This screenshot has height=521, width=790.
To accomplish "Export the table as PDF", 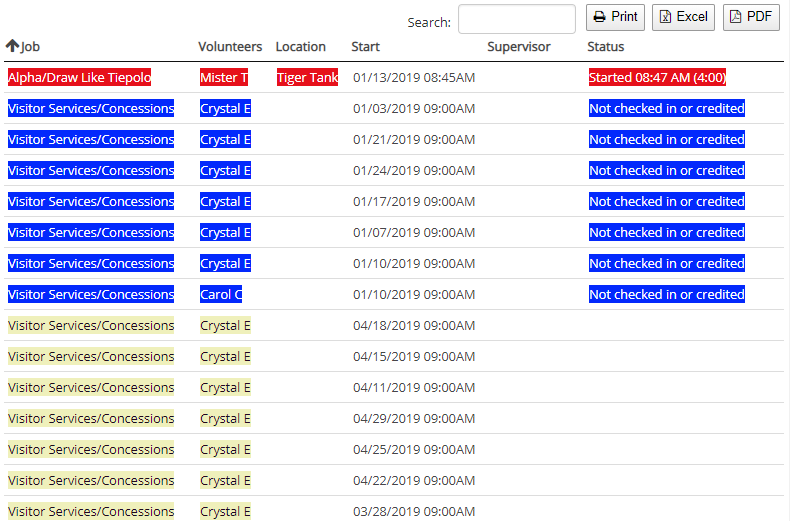I will point(751,17).
